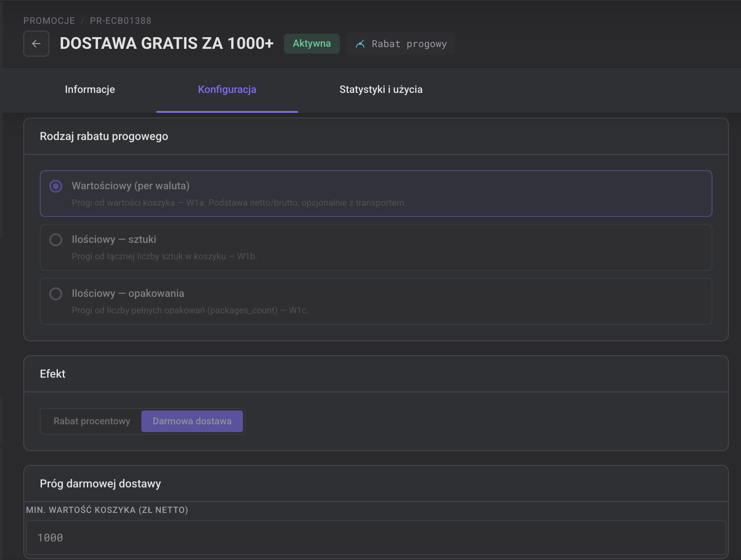Open the Statystyki i użycia tab

(x=381, y=89)
